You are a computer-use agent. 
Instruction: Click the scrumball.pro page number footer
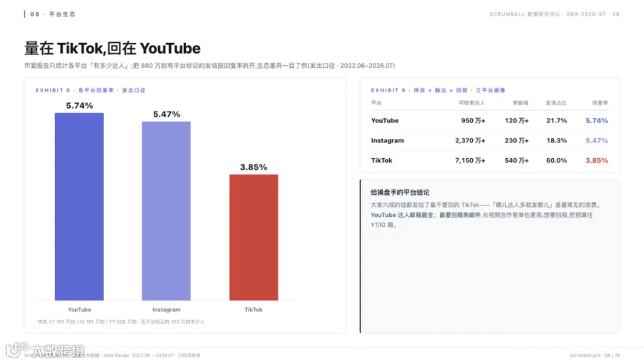pos(595,355)
